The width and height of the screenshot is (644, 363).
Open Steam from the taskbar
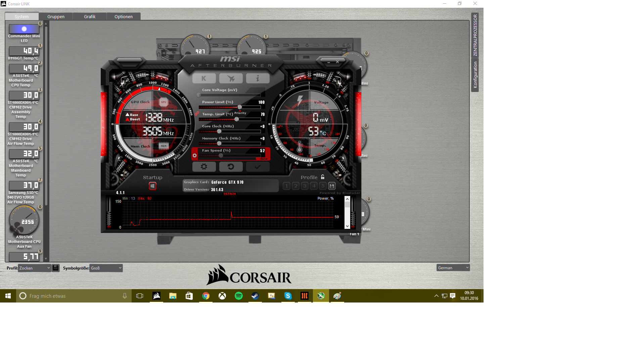click(255, 296)
